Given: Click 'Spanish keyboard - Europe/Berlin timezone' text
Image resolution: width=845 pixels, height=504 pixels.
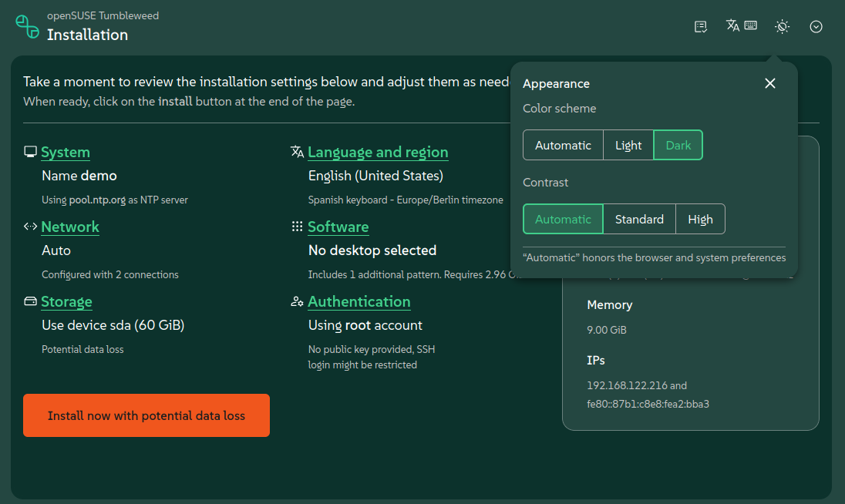Looking at the screenshot, I should [x=406, y=200].
